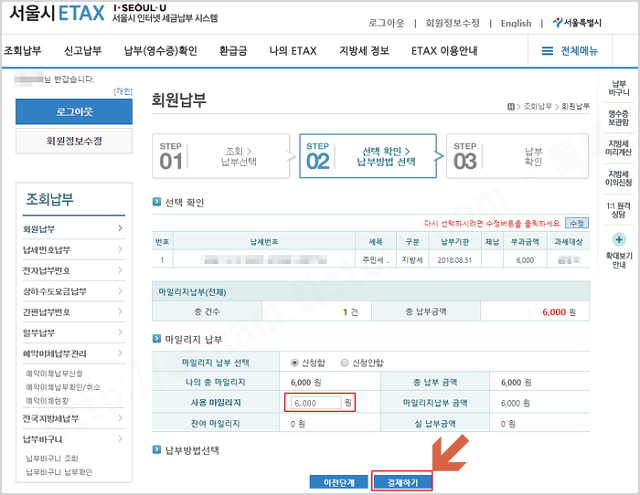Open 지방세 이의신청 in right quick menu
This screenshot has width=640, height=495.
619,178
